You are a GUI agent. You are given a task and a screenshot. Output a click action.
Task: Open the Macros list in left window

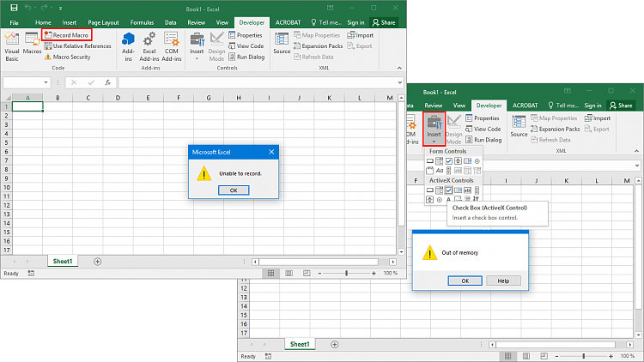point(32,44)
